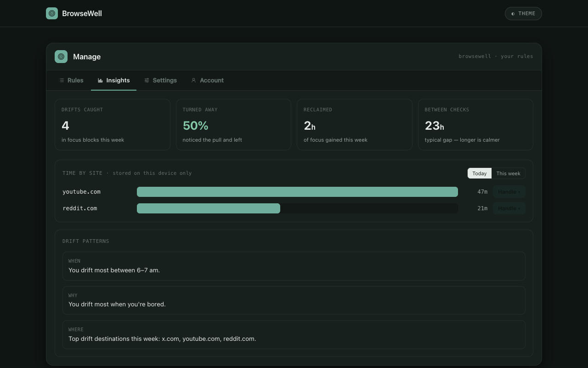Open the Rules tab
588x368 pixels.
point(71,80)
